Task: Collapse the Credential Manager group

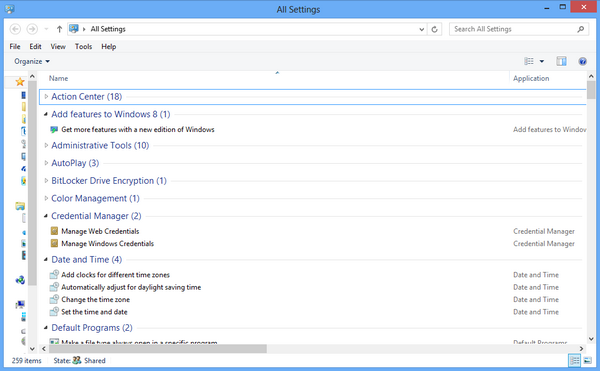Action: click(x=46, y=216)
